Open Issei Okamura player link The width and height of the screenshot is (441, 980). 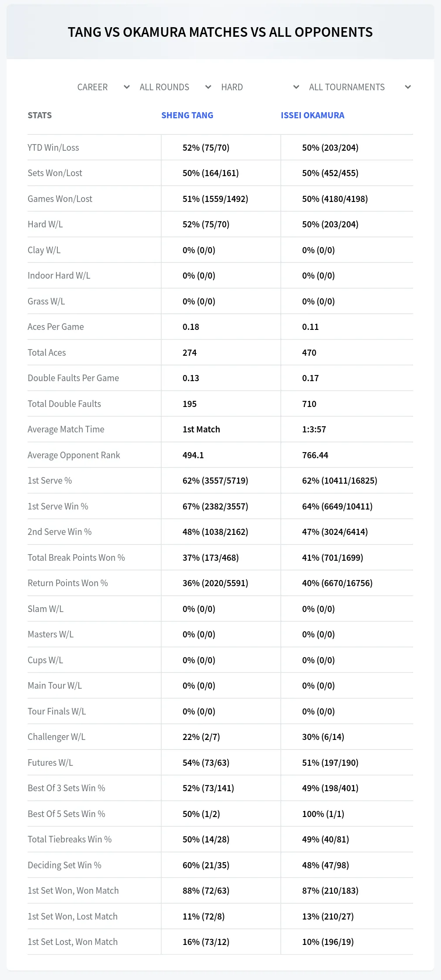pyautogui.click(x=312, y=115)
